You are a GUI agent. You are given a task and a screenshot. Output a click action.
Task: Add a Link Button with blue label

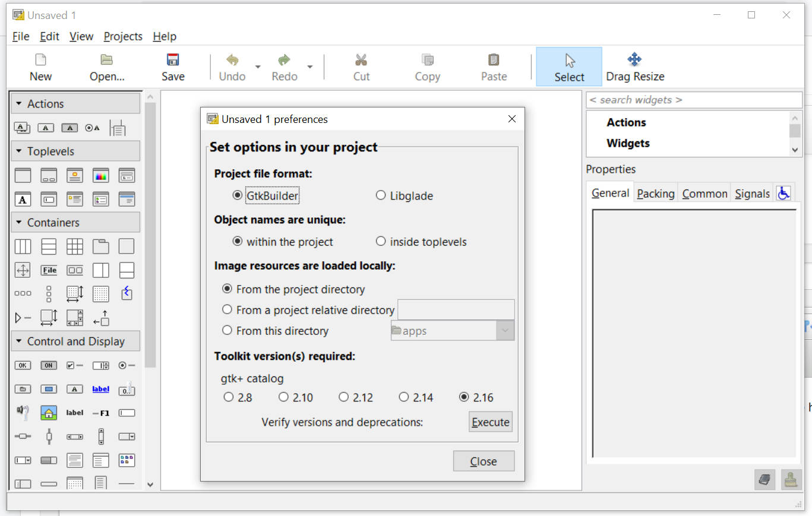pyautogui.click(x=101, y=389)
